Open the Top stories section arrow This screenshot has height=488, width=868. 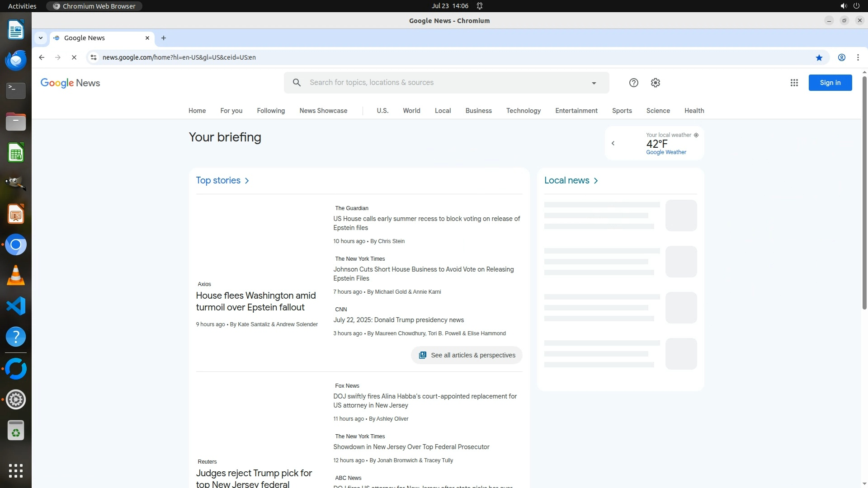247,181
